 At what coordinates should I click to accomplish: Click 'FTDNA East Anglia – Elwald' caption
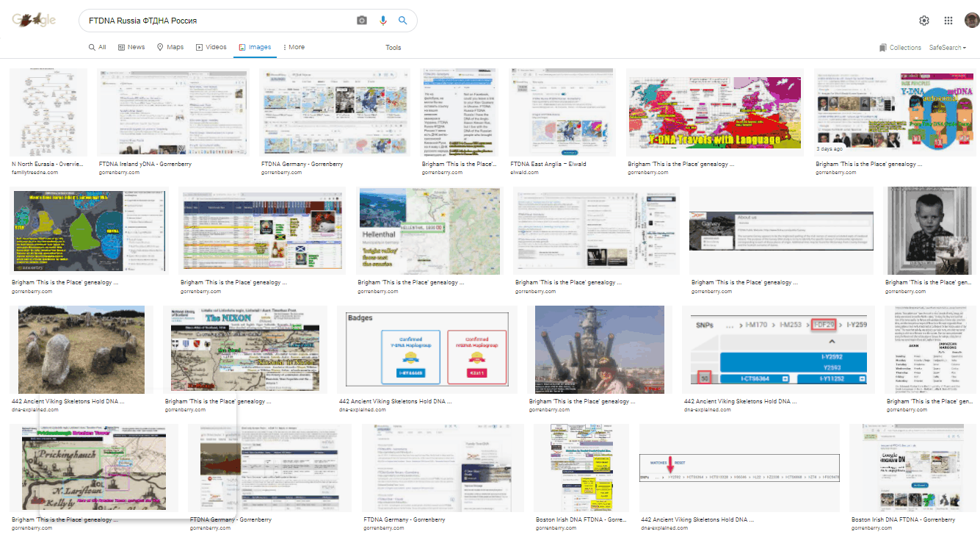[548, 165]
